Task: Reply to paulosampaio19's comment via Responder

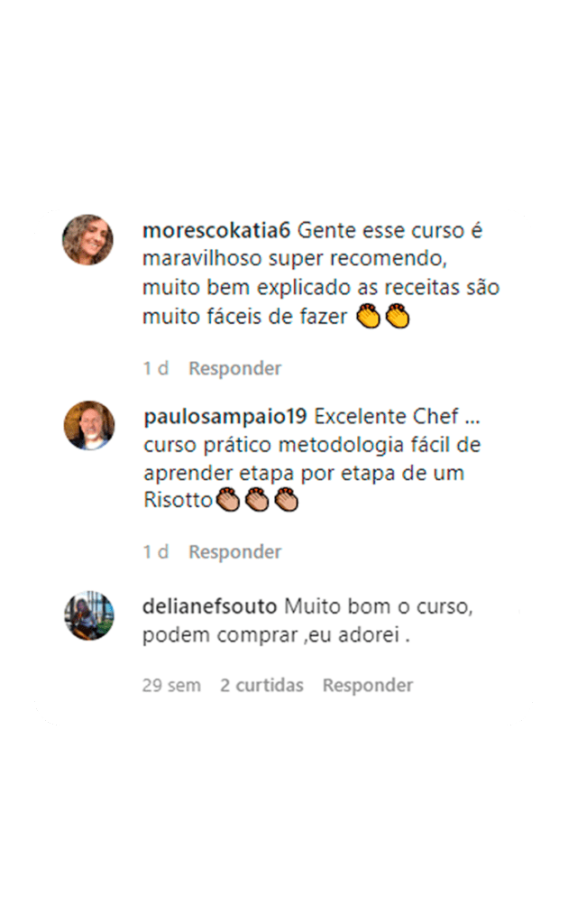Action: (x=234, y=552)
